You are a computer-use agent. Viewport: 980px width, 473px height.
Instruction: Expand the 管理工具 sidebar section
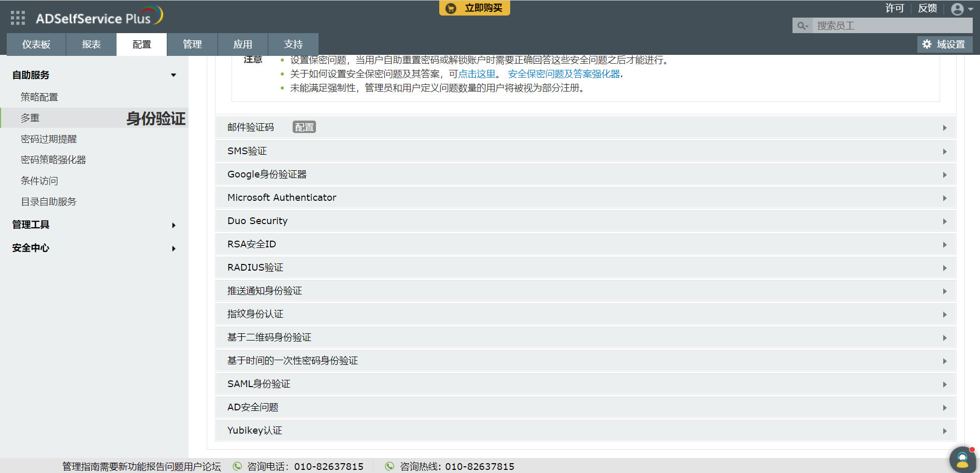pyautogui.click(x=94, y=225)
